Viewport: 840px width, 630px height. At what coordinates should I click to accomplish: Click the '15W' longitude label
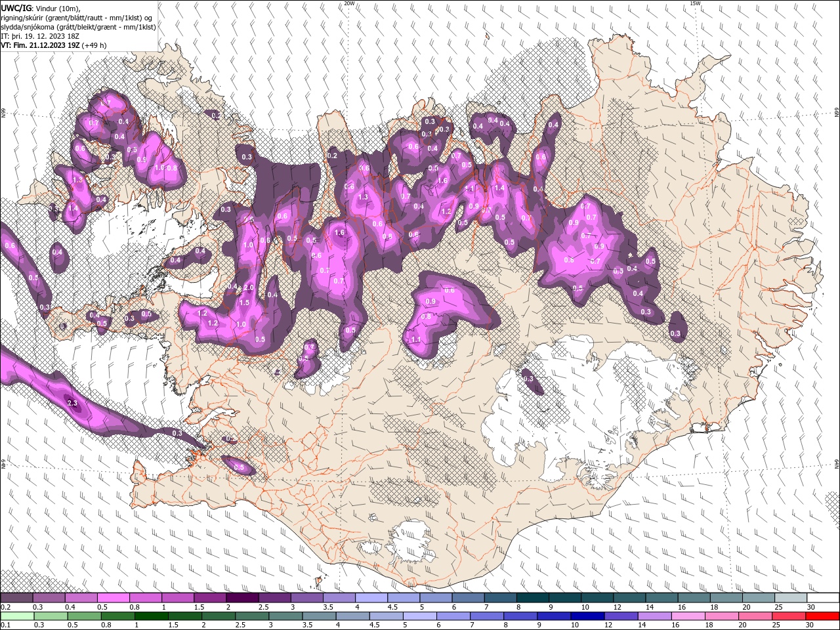[695, 3]
